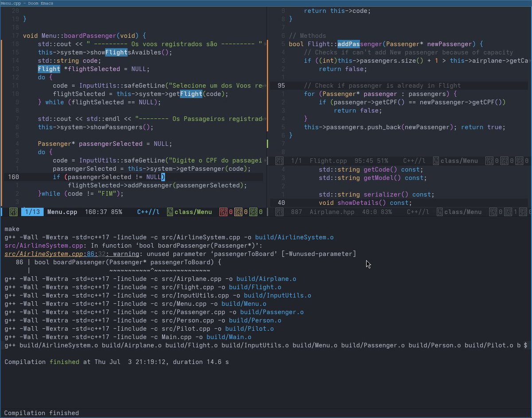Click 'std::string serializer() const;' in Airplane.hpp
This screenshot has height=418, width=532.
click(x=376, y=195)
